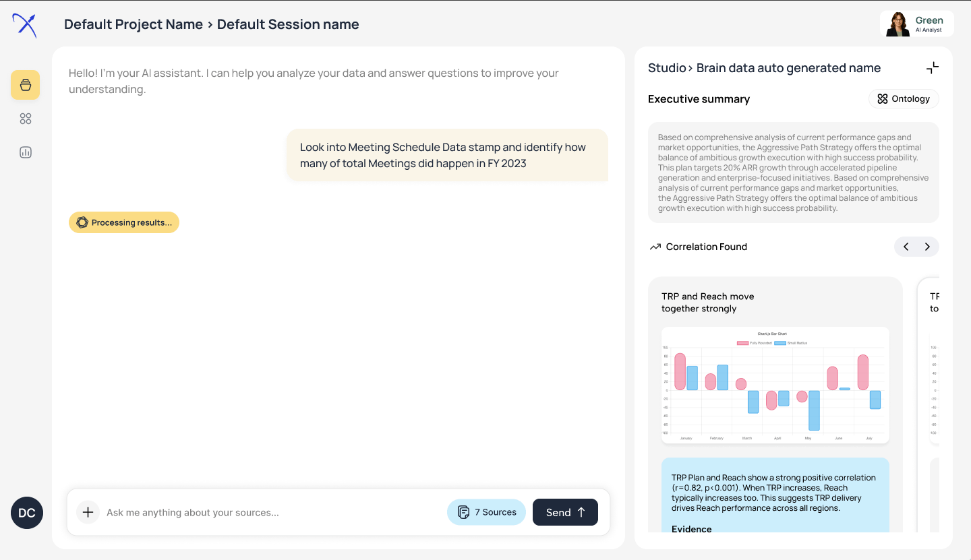The height and width of the screenshot is (560, 971).
Task: Open the 7 Sources panel
Action: pyautogui.click(x=486, y=512)
